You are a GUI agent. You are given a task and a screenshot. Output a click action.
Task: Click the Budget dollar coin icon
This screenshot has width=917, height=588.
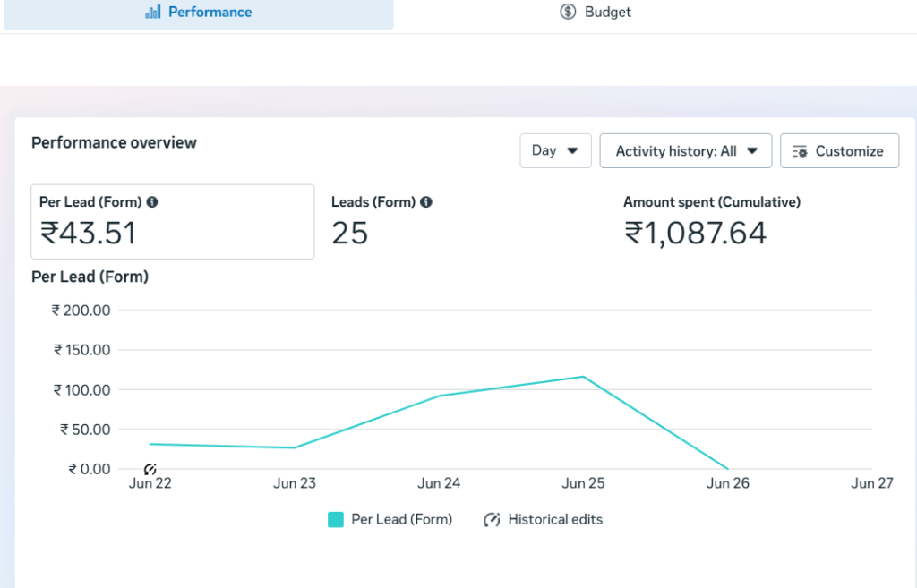[x=568, y=12]
